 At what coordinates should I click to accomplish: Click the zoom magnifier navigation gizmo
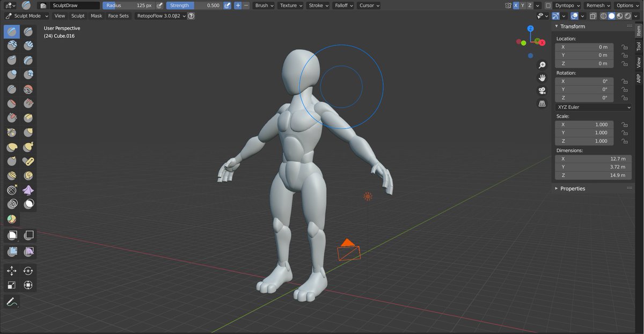(542, 65)
